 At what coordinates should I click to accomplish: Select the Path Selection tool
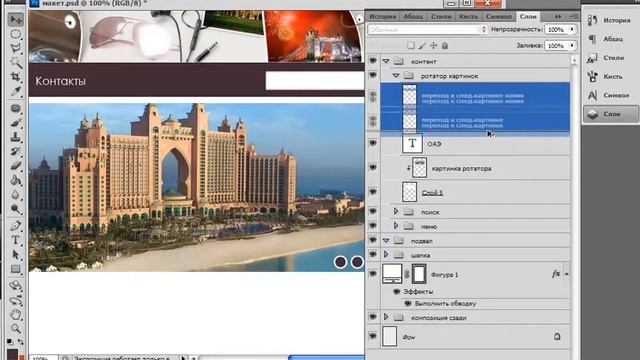pos(16,255)
